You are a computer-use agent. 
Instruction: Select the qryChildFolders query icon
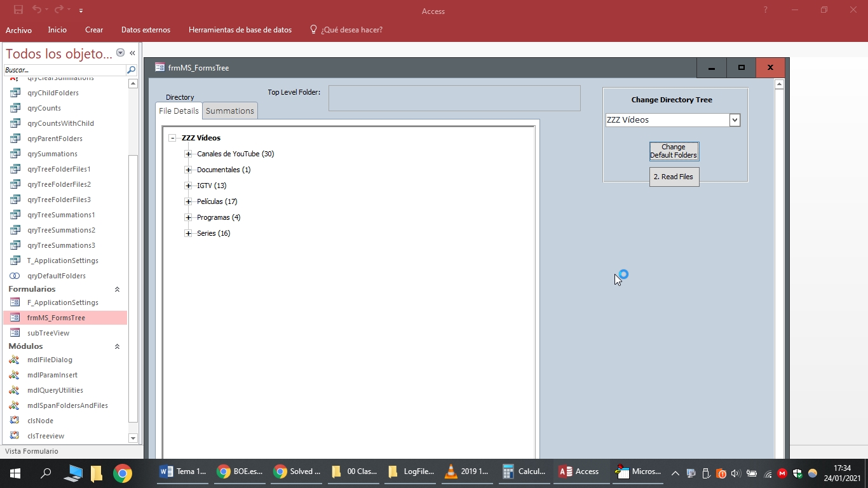coord(15,93)
